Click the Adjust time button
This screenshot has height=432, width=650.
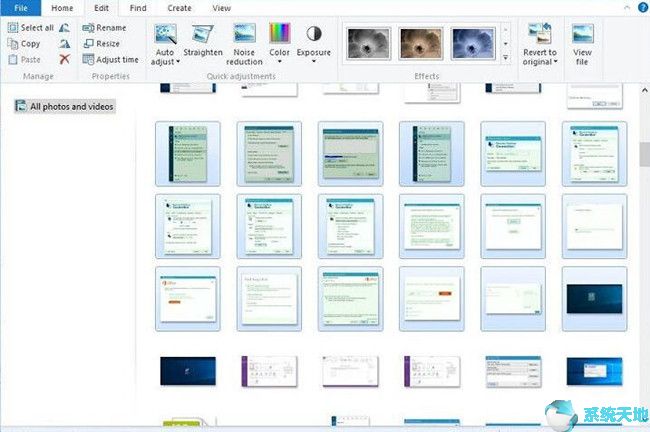pos(111,60)
